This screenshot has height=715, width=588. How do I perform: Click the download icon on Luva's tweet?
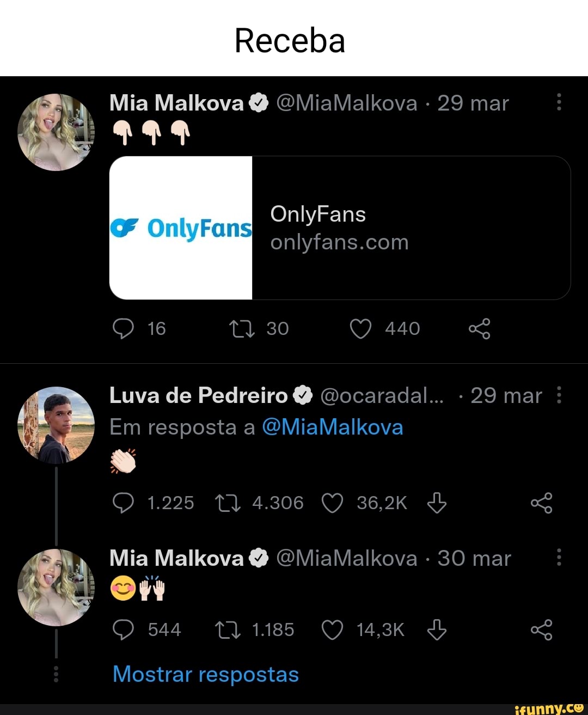coord(438,503)
